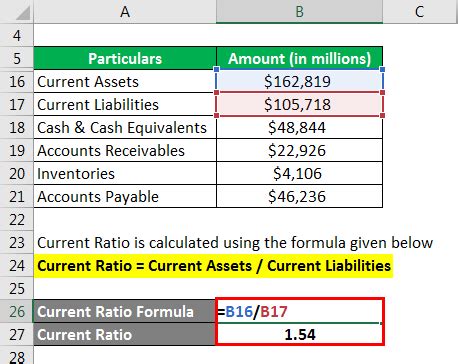Click the Particulars header cell

click(x=125, y=58)
